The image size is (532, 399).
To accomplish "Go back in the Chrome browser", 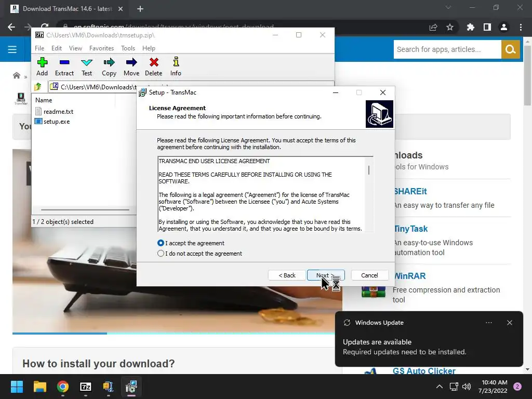I will point(11,27).
